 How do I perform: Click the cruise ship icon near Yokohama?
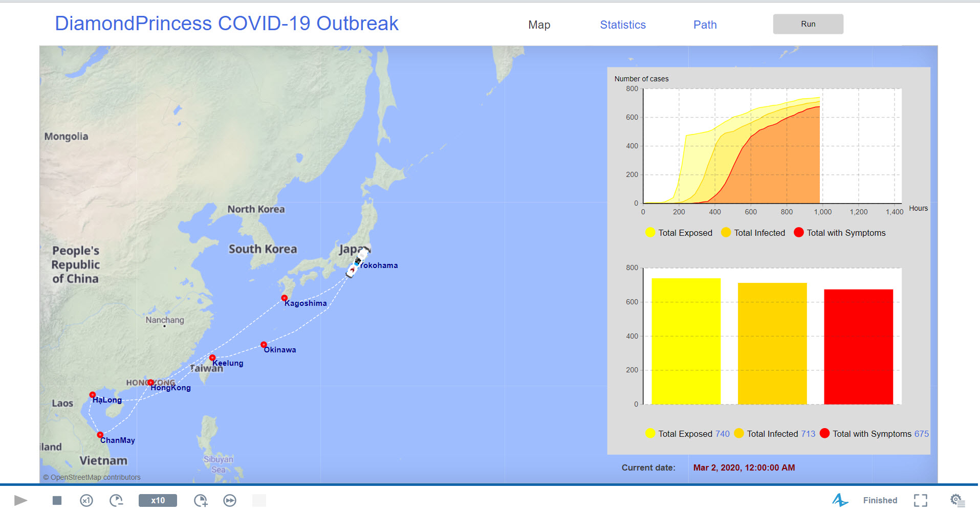tap(357, 263)
